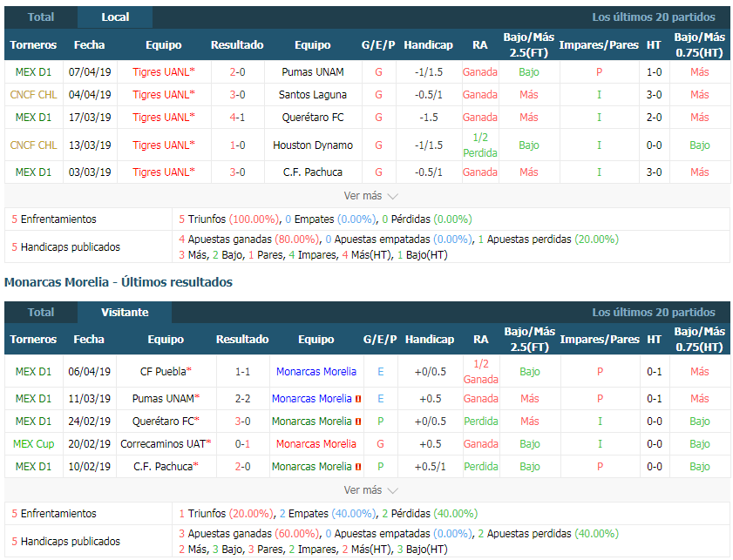Screen dimensions: 733x560
Task: Switch to the Total tab beside Local
Action: click(41, 17)
